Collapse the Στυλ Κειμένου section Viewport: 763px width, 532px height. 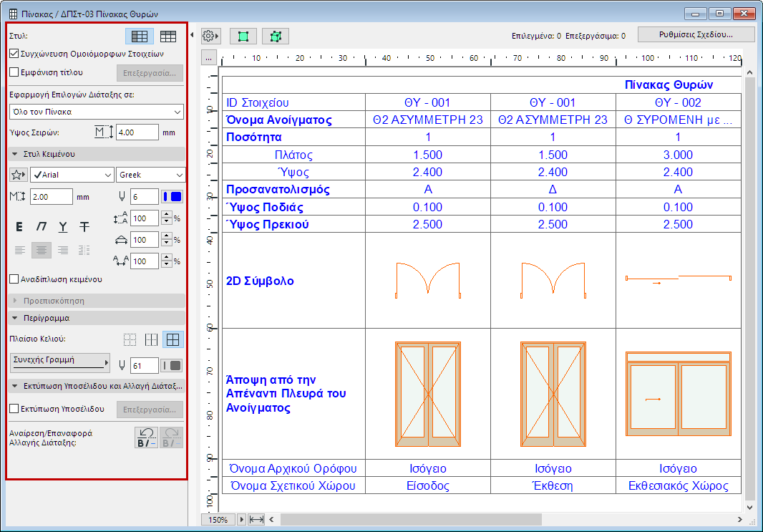[x=16, y=154]
